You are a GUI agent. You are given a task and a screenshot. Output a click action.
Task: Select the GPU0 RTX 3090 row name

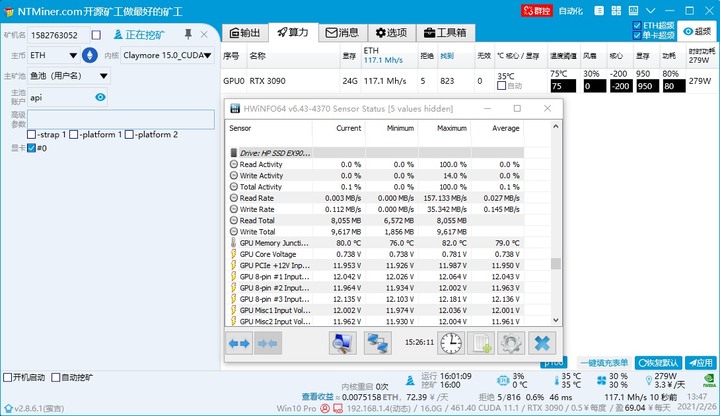267,81
